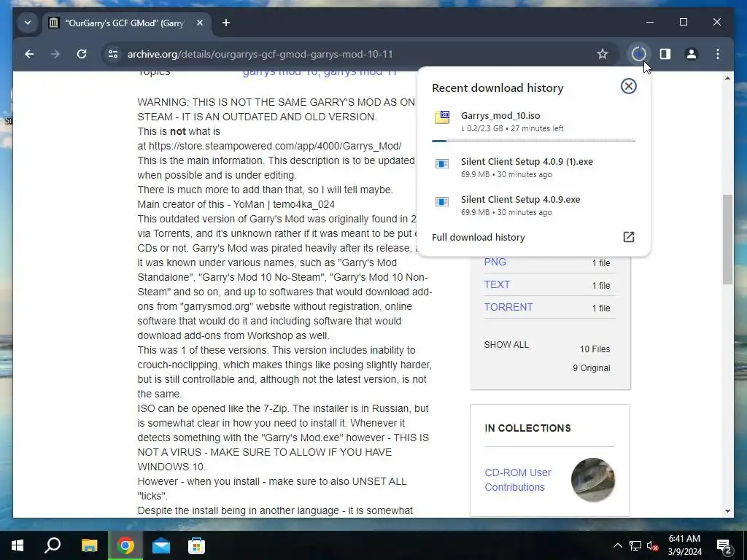Image resolution: width=747 pixels, height=560 pixels.
Task: Maximize the Chrome window
Action: [x=683, y=23]
